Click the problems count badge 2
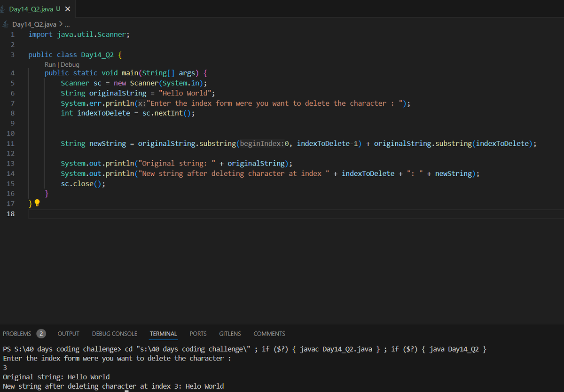 [41, 334]
